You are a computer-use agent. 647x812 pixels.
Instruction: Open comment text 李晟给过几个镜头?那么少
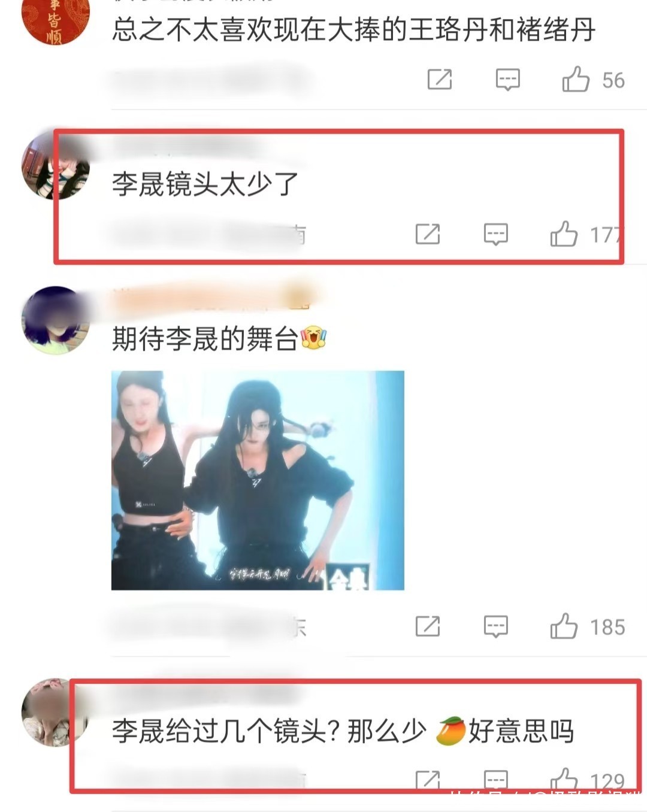point(269,731)
